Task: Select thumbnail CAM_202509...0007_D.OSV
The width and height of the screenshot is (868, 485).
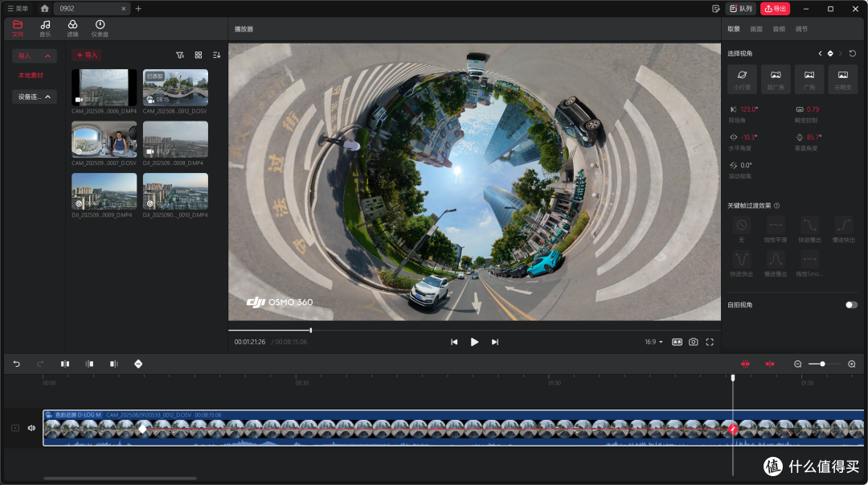Action: coord(104,139)
